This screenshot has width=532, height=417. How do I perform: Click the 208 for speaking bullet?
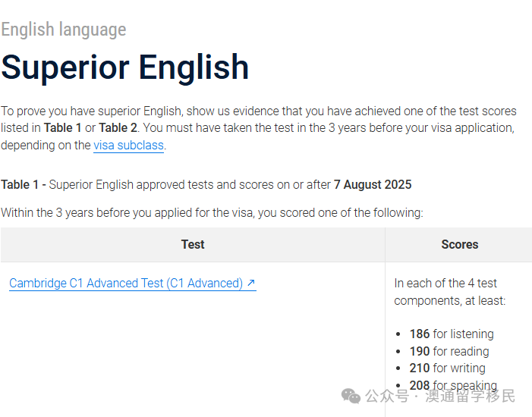(x=453, y=385)
